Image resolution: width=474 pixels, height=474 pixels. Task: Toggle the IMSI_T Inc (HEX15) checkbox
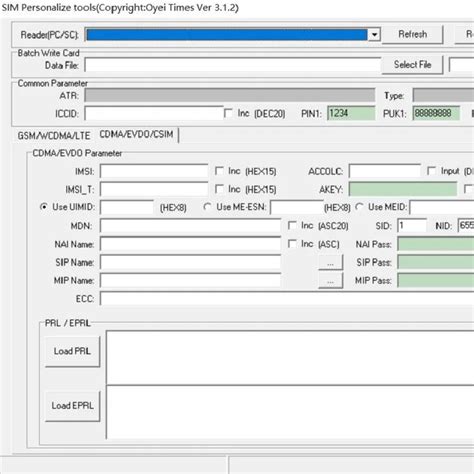[219, 189]
